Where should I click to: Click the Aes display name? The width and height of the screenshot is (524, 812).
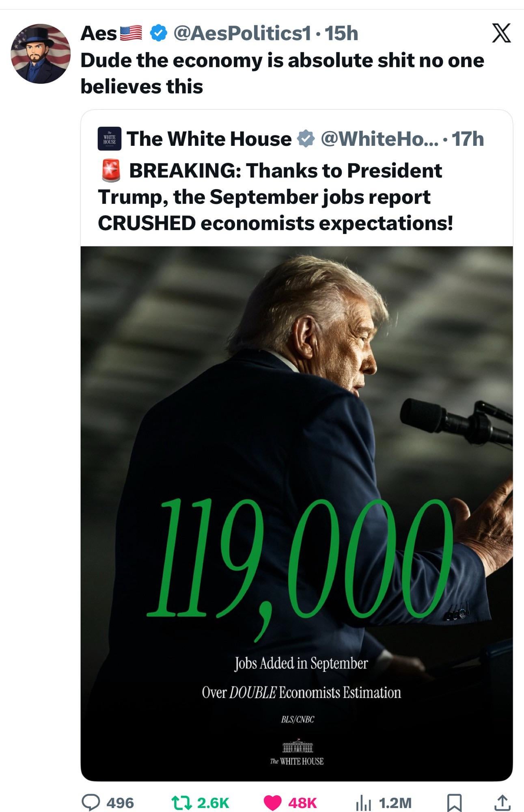click(x=99, y=33)
